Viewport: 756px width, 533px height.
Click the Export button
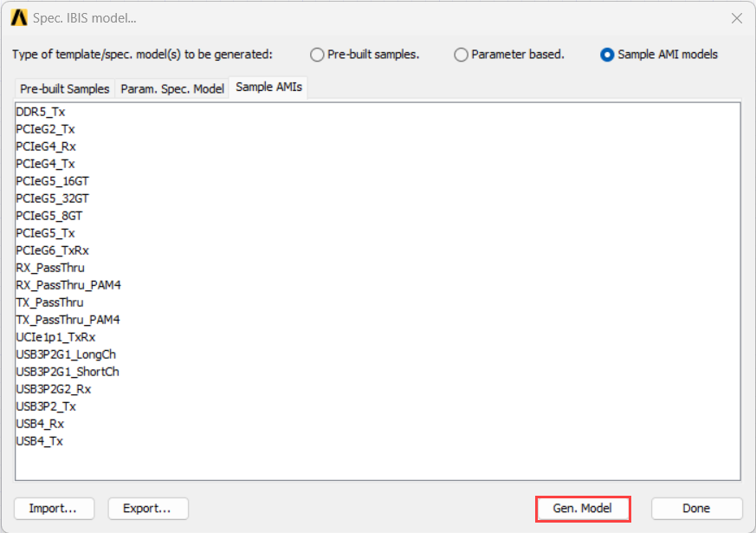click(147, 508)
